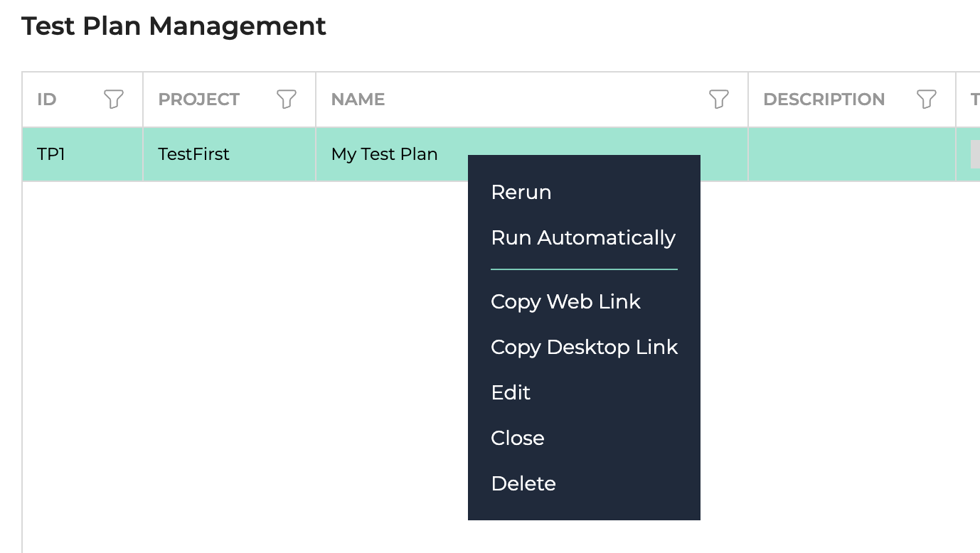Click the PROJECT column header label
The width and height of the screenshot is (980, 553).
pos(198,100)
